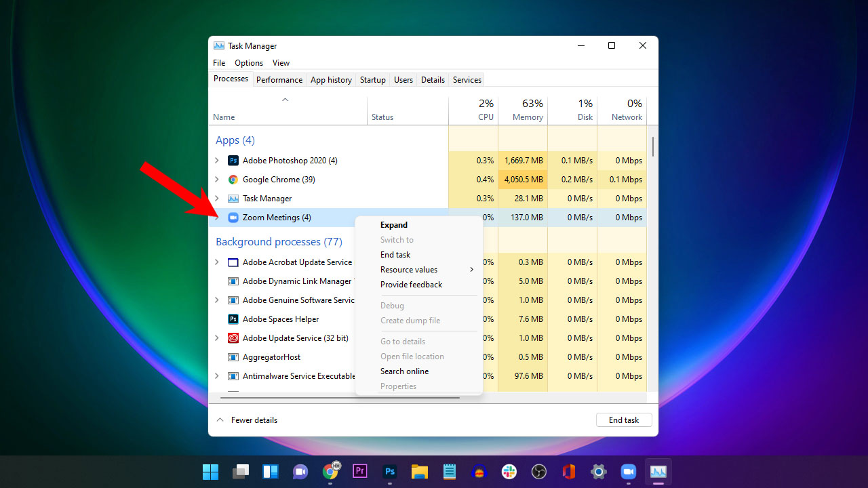The width and height of the screenshot is (868, 488).
Task: Launch Photoshop from the taskbar
Action: 389,470
